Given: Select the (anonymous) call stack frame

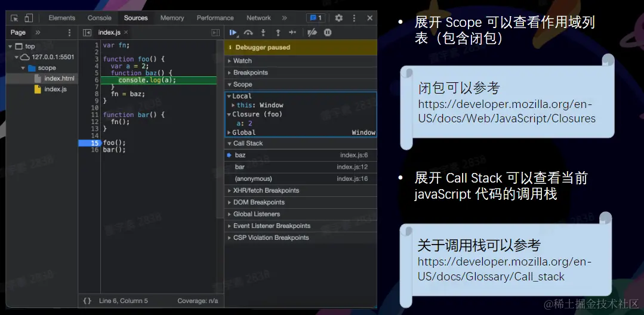Looking at the screenshot, I should coord(301,178).
